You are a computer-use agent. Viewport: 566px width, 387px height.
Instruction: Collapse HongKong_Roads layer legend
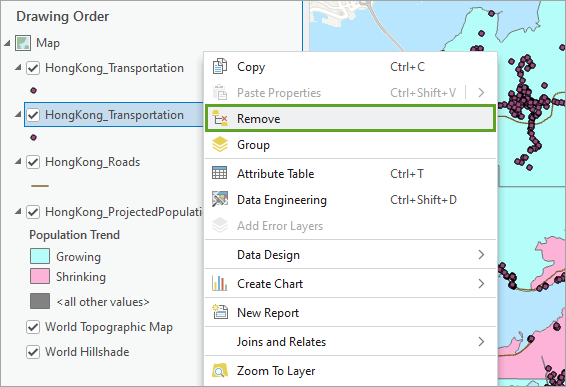pos(18,161)
